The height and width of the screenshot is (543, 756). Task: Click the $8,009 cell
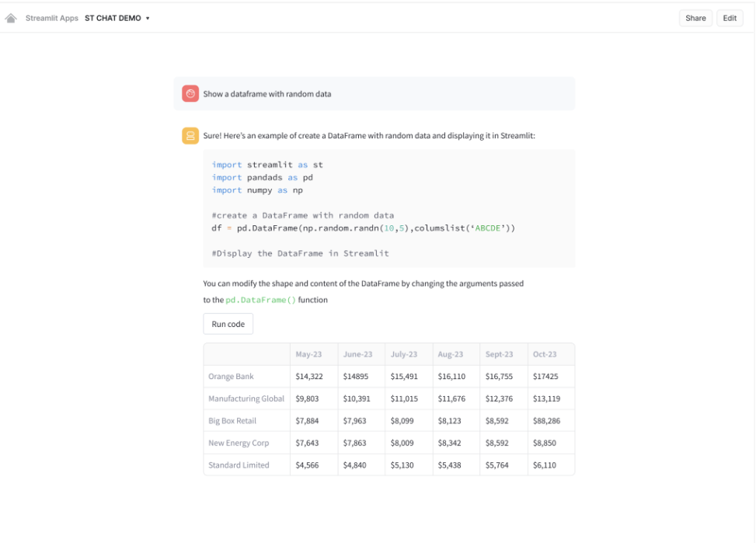click(409, 443)
